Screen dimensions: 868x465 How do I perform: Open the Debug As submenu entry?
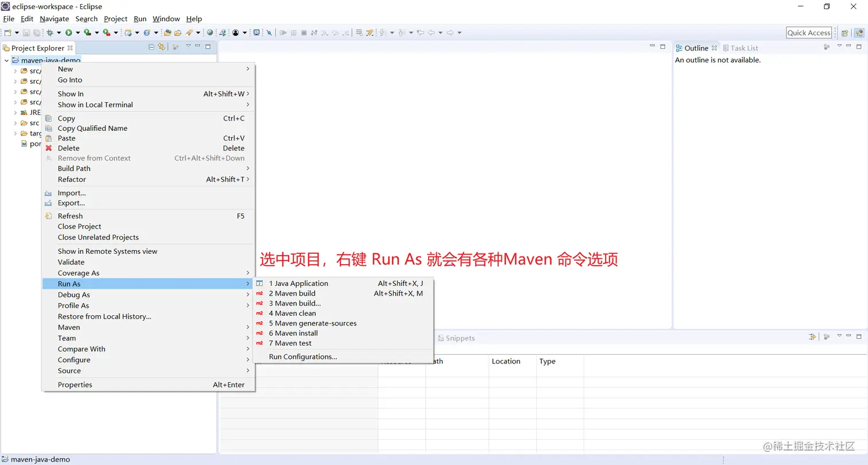click(148, 294)
